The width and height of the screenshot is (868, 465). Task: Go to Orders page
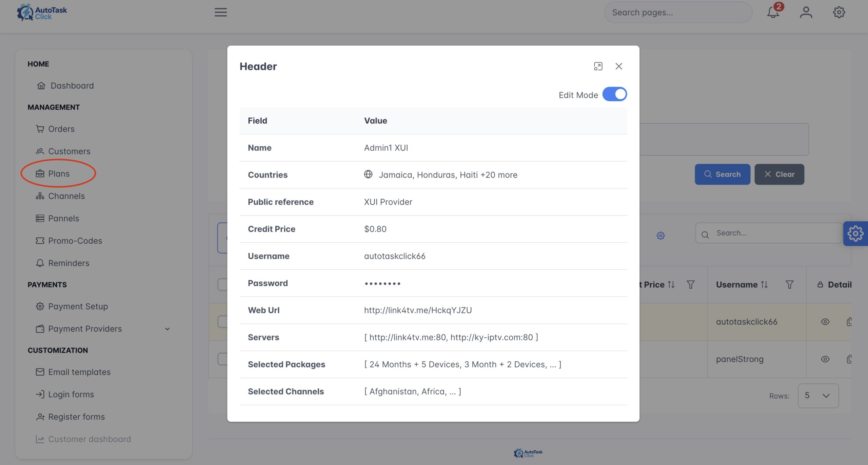[x=55, y=129]
